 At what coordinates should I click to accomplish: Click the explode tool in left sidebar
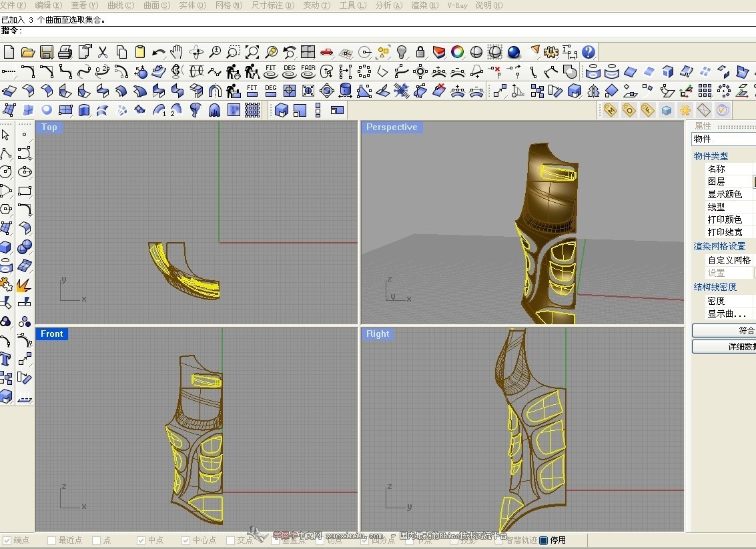[23, 285]
